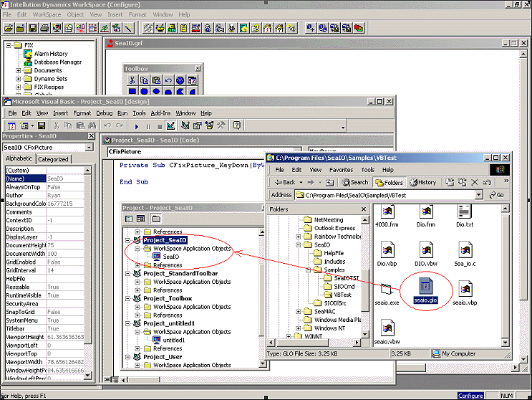Image resolution: width=532 pixels, height=400 pixels.
Task: Click the Save icon in Visual Basic toolbar
Action: (x=42, y=126)
